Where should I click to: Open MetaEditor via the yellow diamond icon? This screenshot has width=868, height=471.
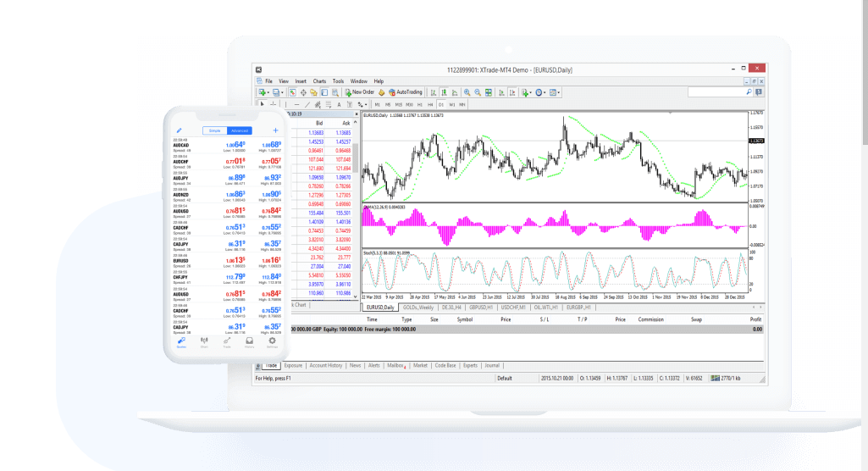pos(381,92)
